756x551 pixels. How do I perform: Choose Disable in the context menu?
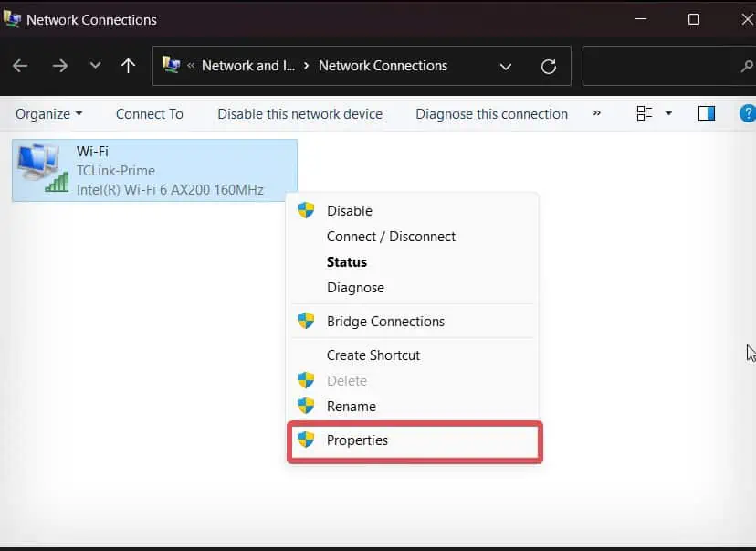(x=414, y=211)
